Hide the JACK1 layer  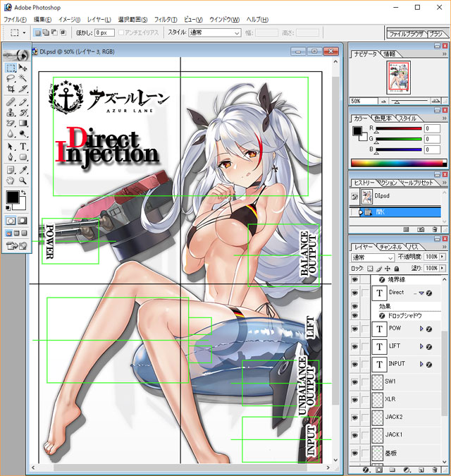tap(354, 435)
